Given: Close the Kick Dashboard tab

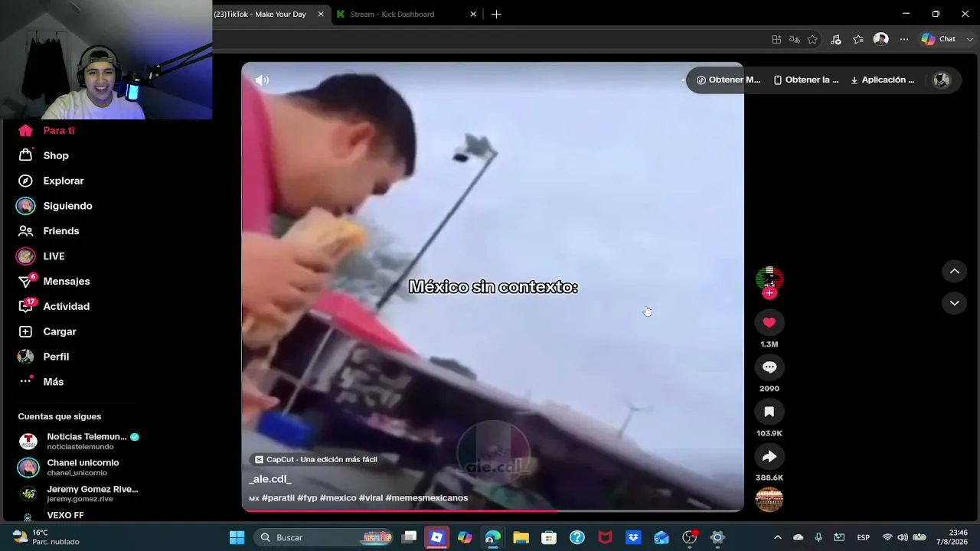Looking at the screenshot, I should [473, 14].
